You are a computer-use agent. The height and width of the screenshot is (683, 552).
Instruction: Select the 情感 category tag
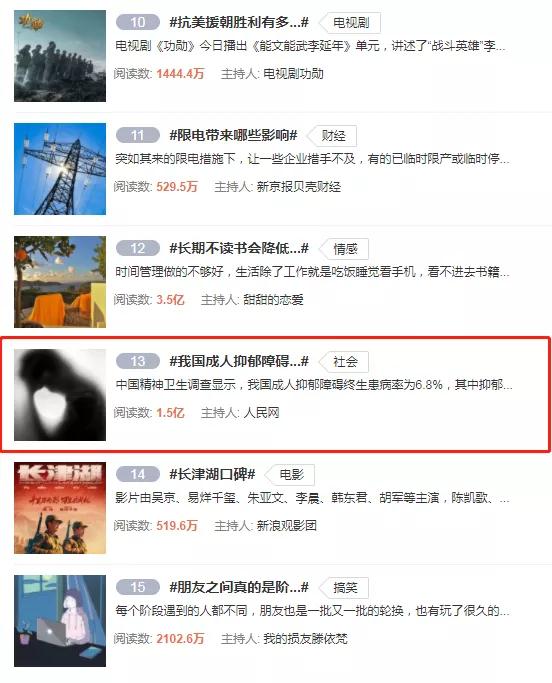tap(344, 249)
